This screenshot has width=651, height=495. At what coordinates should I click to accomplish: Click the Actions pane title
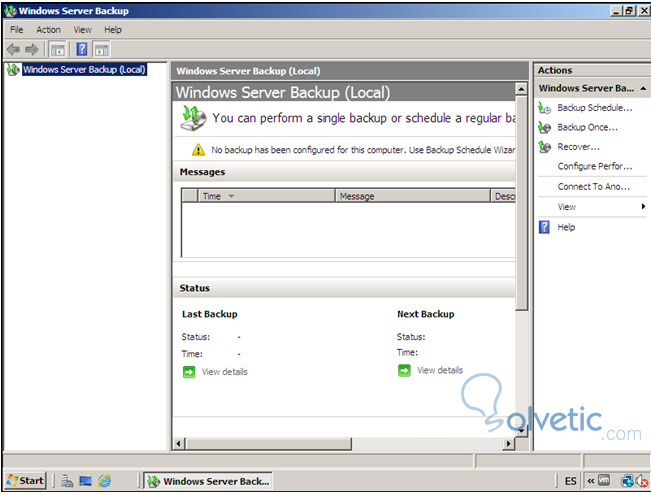coord(555,71)
